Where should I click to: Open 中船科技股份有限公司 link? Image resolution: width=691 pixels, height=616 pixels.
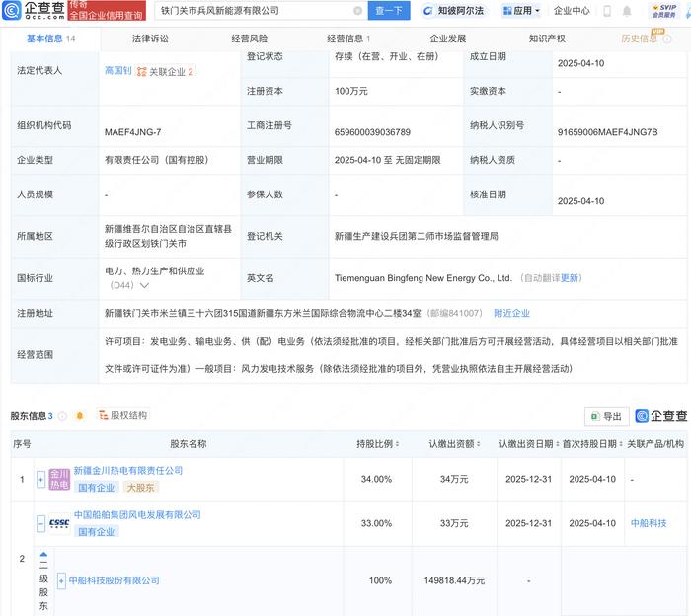pyautogui.click(x=114, y=580)
